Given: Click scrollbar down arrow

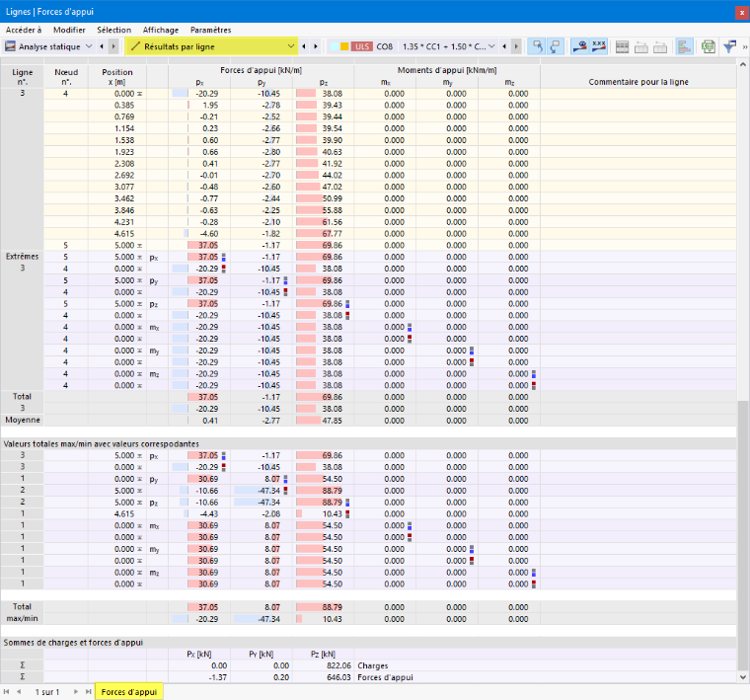Looking at the screenshot, I should 743,677.
